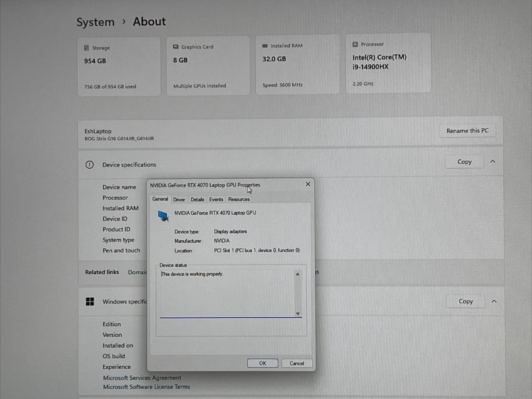Open Microsoft Software License Terms link
The image size is (532, 399).
(x=147, y=387)
